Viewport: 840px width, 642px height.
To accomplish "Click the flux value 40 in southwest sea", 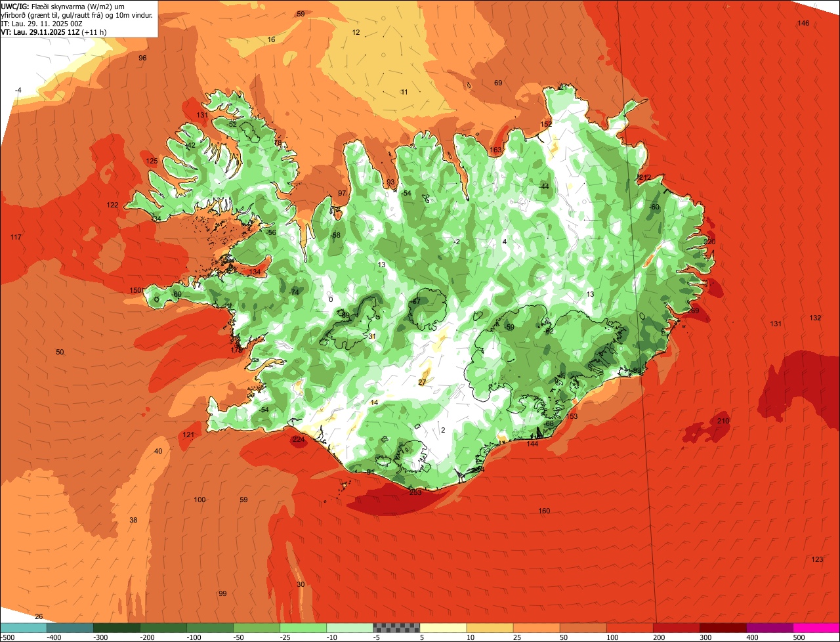I will (157, 451).
